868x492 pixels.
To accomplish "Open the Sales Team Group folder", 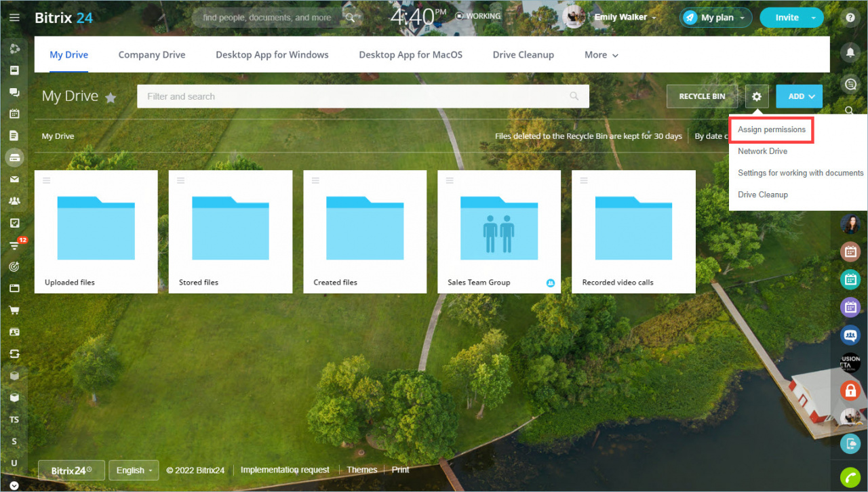I will pos(499,232).
